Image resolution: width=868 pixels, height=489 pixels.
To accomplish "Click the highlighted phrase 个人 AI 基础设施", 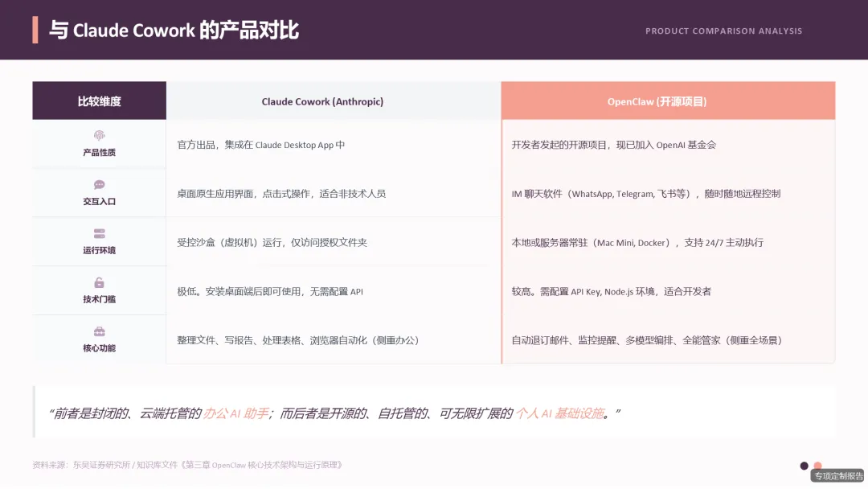I will [559, 413].
